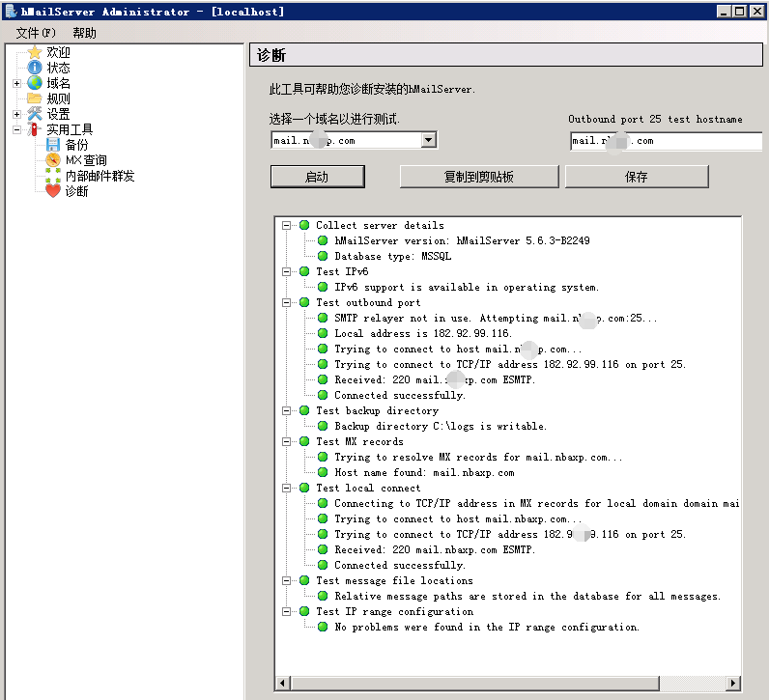Image resolution: width=769 pixels, height=700 pixels.
Task: Select 内部邮件群发 in the tree
Action: (100, 176)
